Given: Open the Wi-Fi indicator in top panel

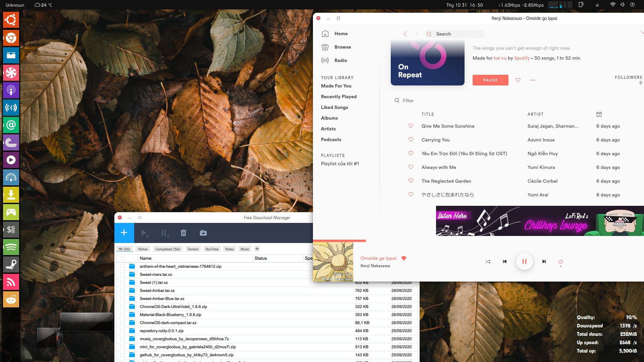Looking at the screenshot, I should tap(613, 5).
